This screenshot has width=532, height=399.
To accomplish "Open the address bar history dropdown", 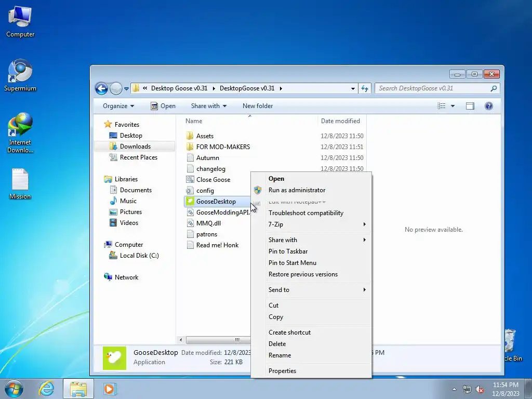I will [x=353, y=88].
